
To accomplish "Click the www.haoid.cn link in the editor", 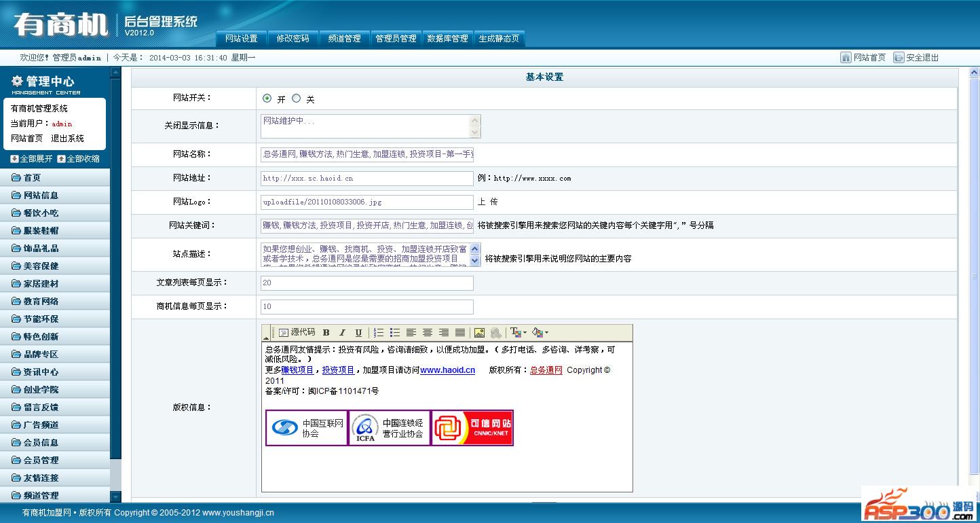I will click(x=448, y=370).
